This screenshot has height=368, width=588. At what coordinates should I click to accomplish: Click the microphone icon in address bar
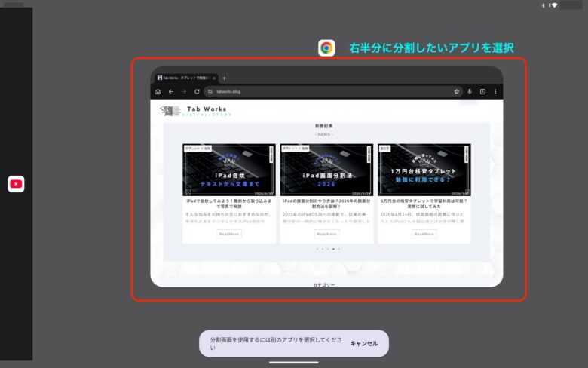click(470, 91)
